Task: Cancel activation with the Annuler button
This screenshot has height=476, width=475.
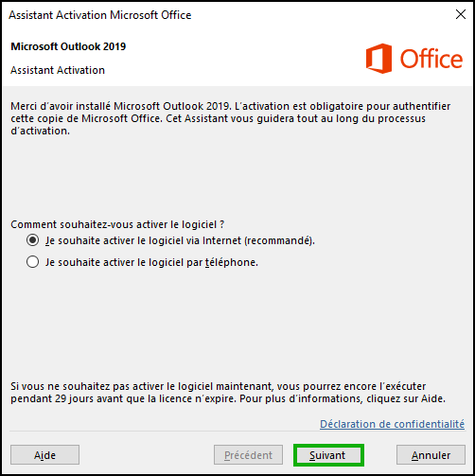Action: point(431,455)
